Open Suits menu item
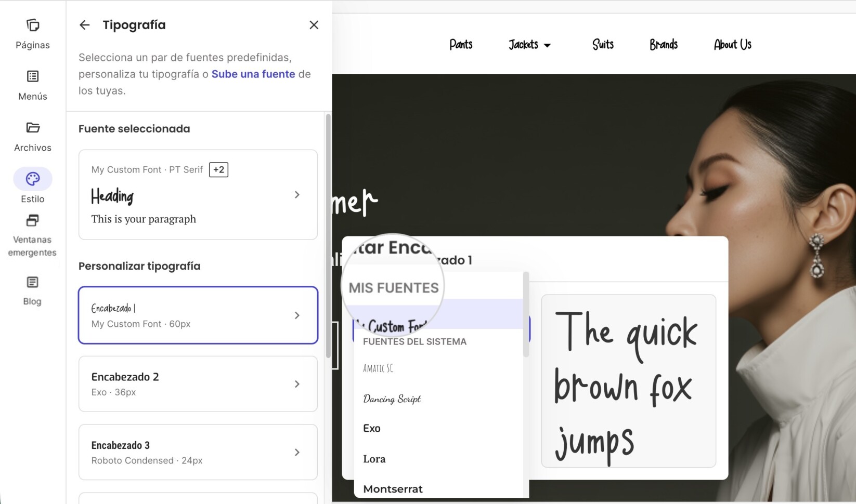Image resolution: width=856 pixels, height=504 pixels. coord(603,45)
